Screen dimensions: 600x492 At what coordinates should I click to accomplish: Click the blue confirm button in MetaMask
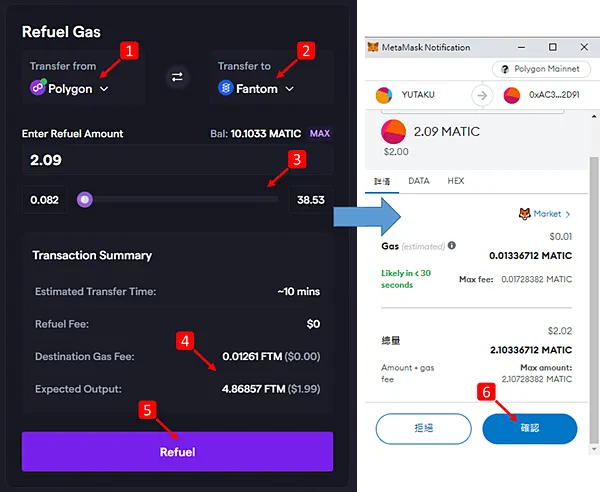click(530, 428)
